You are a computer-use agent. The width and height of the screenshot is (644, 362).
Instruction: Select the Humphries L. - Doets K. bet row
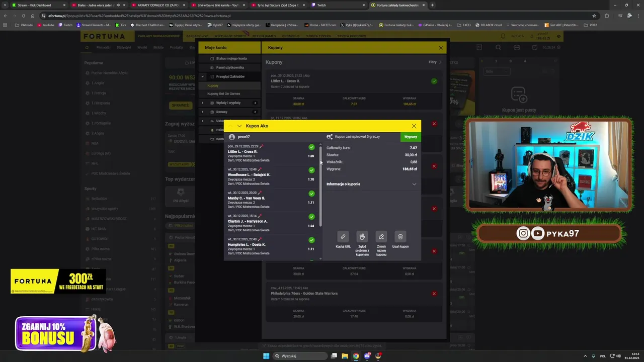[272, 246]
